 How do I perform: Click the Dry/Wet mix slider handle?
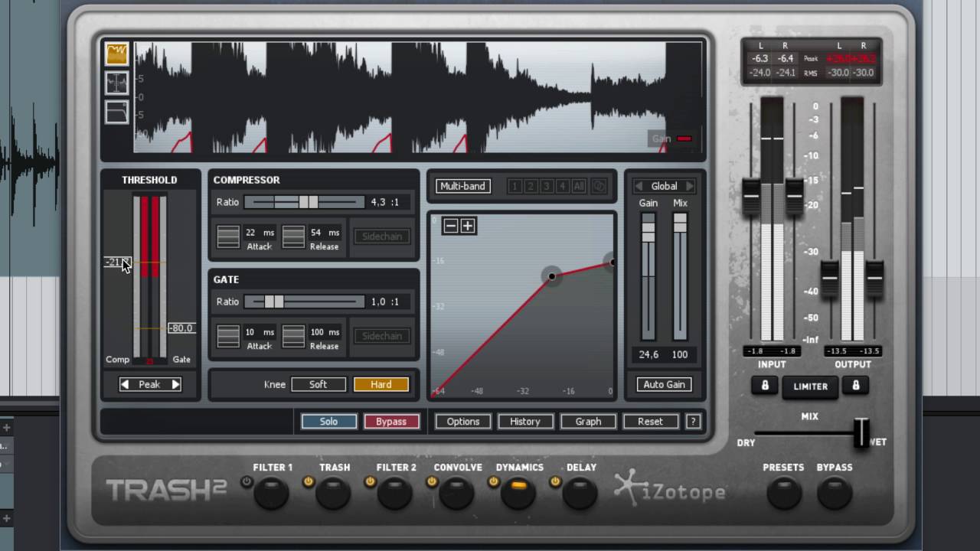click(862, 433)
